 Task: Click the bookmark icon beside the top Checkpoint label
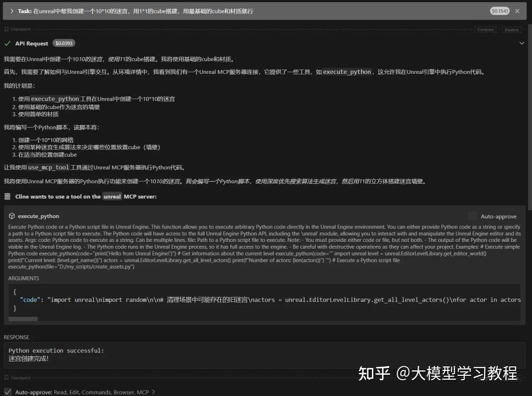pyautogui.click(x=6, y=30)
